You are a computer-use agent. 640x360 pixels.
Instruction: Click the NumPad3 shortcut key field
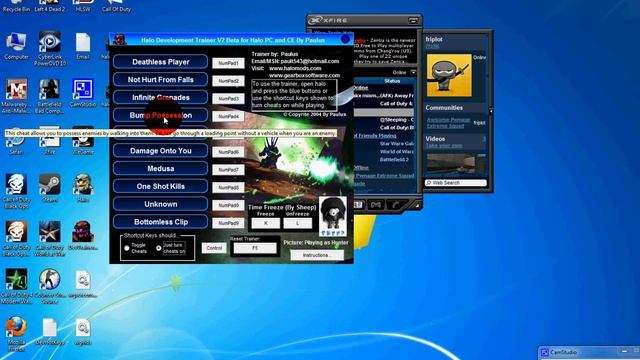228,99
